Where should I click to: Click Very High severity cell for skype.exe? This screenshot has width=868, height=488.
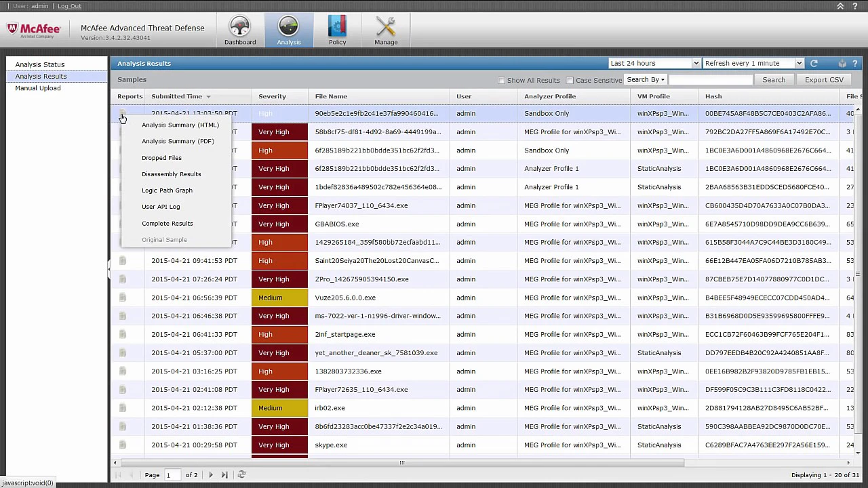tap(279, 445)
